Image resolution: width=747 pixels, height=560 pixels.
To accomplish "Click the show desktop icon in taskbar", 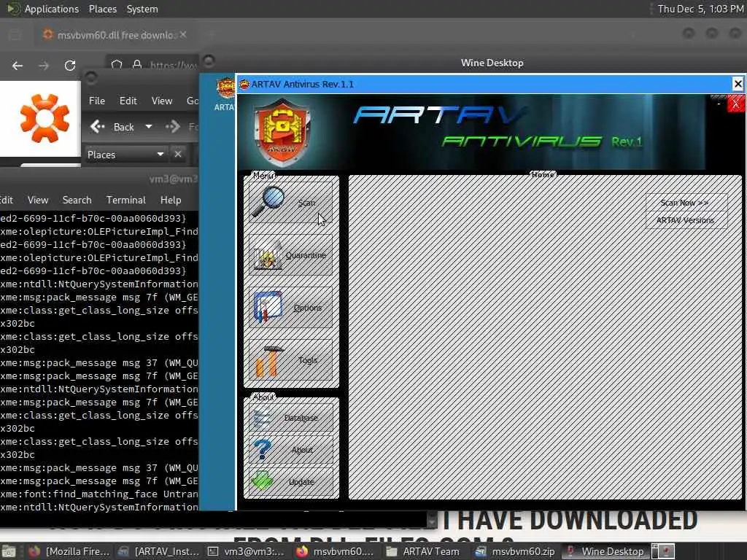I will point(9,551).
